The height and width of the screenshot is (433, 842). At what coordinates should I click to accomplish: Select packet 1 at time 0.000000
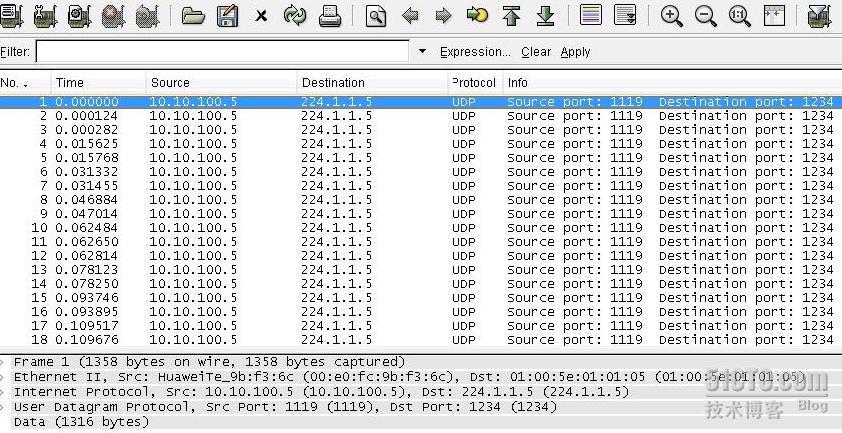tap(421, 102)
